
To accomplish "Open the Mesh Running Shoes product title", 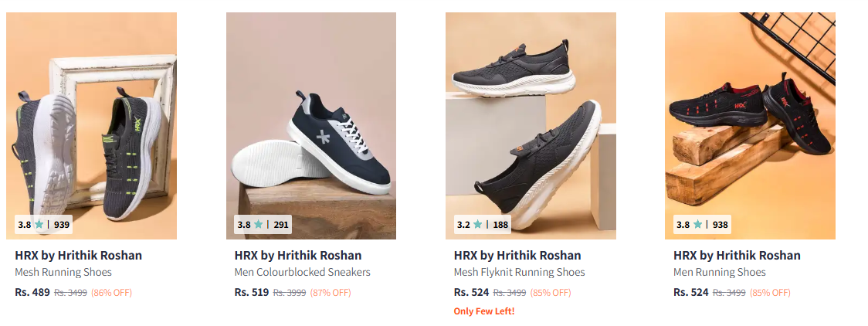I will point(63,272).
